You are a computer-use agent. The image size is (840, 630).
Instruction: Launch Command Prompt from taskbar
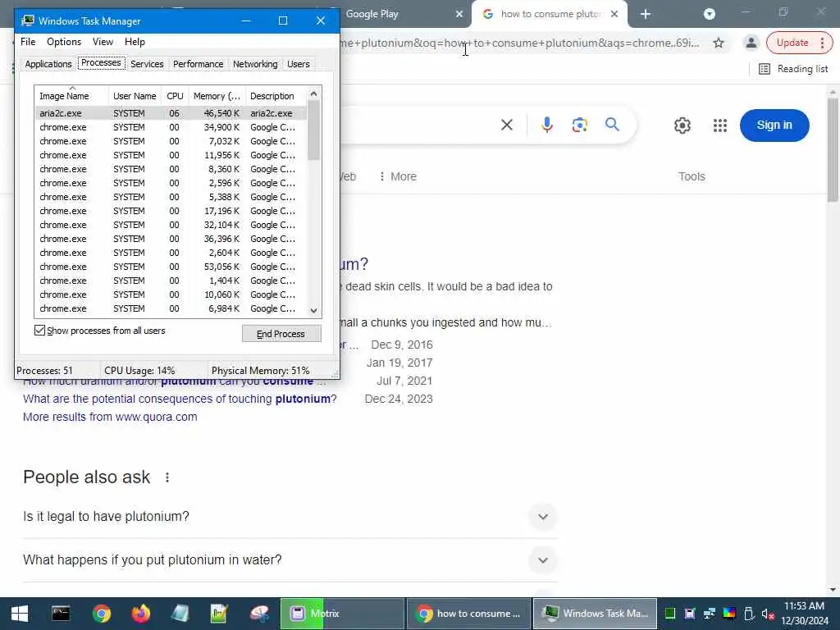click(x=61, y=614)
